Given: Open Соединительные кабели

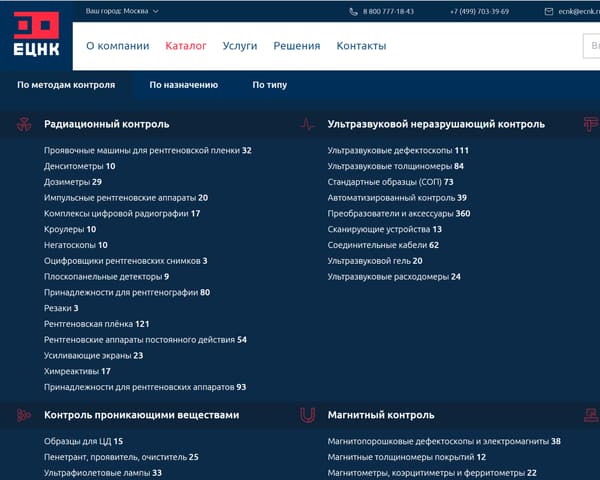Looking at the screenshot, I should point(383,245).
